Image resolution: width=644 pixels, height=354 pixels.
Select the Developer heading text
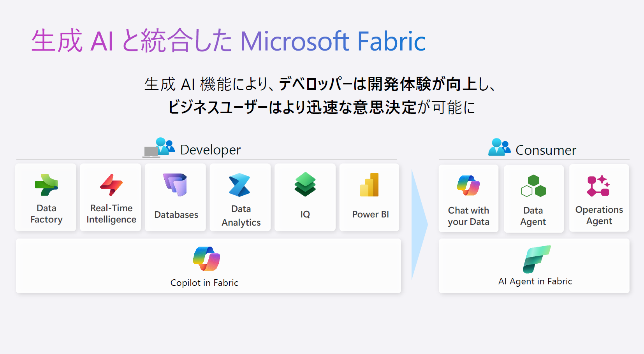pyautogui.click(x=210, y=150)
